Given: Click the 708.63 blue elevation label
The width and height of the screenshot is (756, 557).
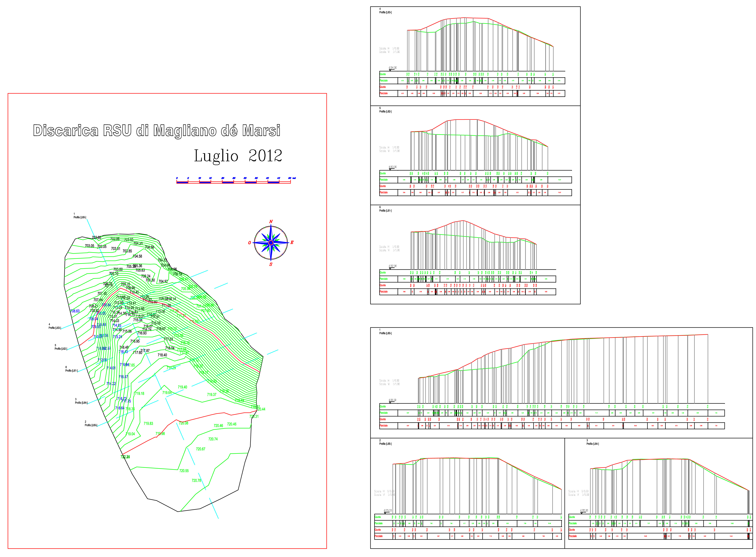Looking at the screenshot, I should pyautogui.click(x=75, y=311).
